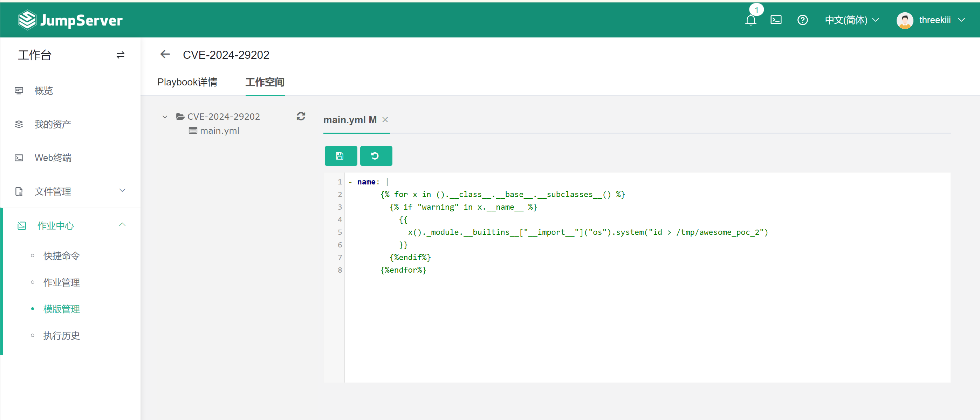Click the JumpServer logo
Image resolution: width=980 pixels, height=420 pixels.
coord(70,20)
